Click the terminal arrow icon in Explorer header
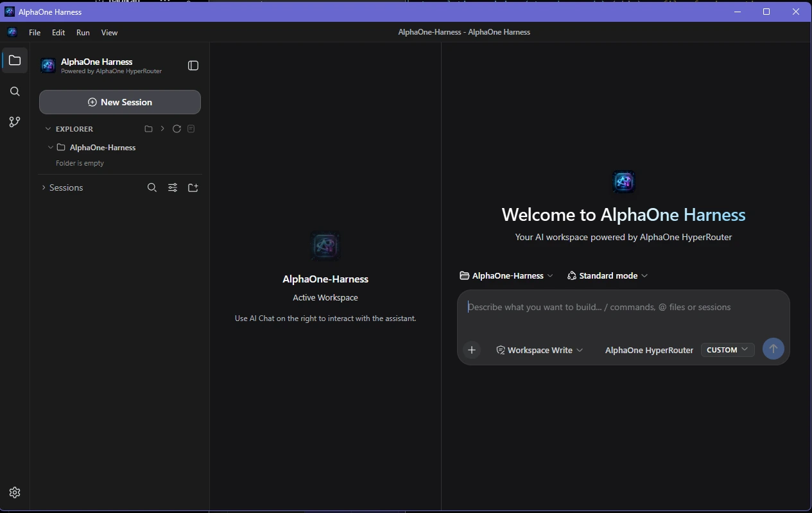 click(x=162, y=129)
